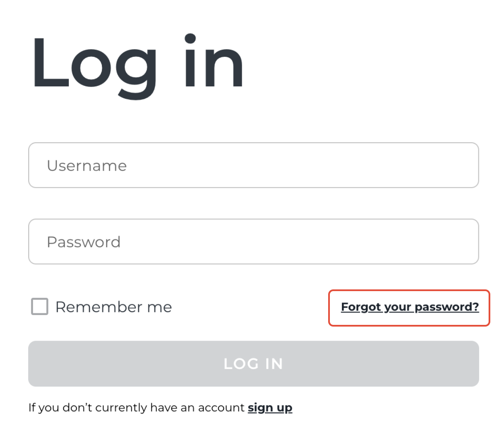
Task: Click the bold underlined "sign up" text
Action: pyautogui.click(x=270, y=408)
